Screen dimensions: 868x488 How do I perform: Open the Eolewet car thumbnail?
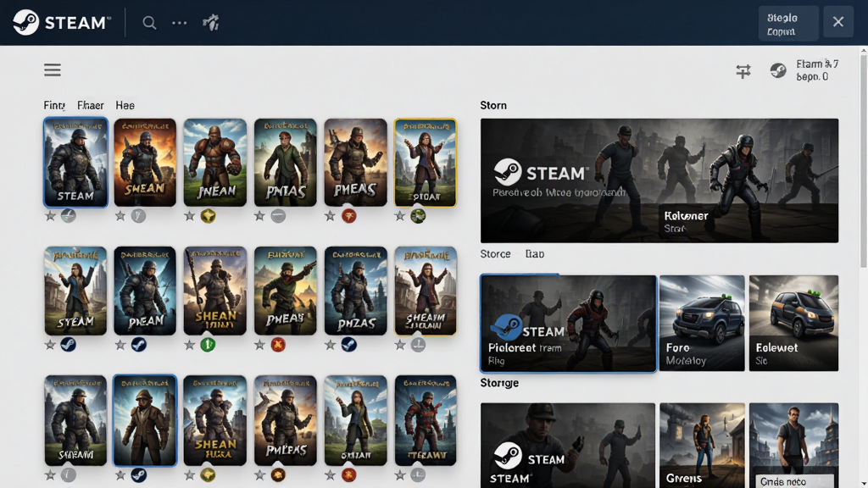coord(793,323)
